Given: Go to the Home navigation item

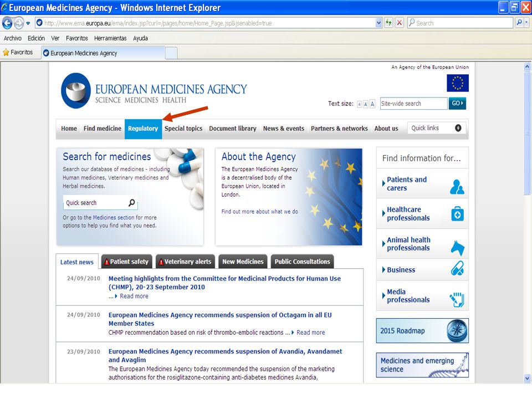Looking at the screenshot, I should [69, 129].
